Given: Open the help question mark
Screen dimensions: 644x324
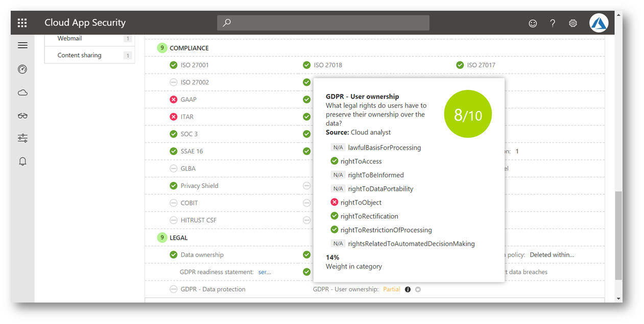Looking at the screenshot, I should pyautogui.click(x=553, y=23).
